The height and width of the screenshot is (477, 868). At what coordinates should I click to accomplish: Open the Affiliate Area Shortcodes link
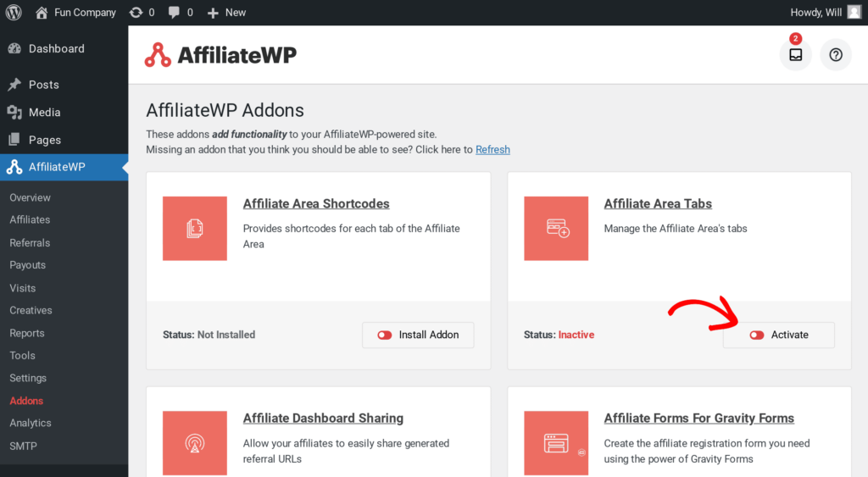point(316,203)
